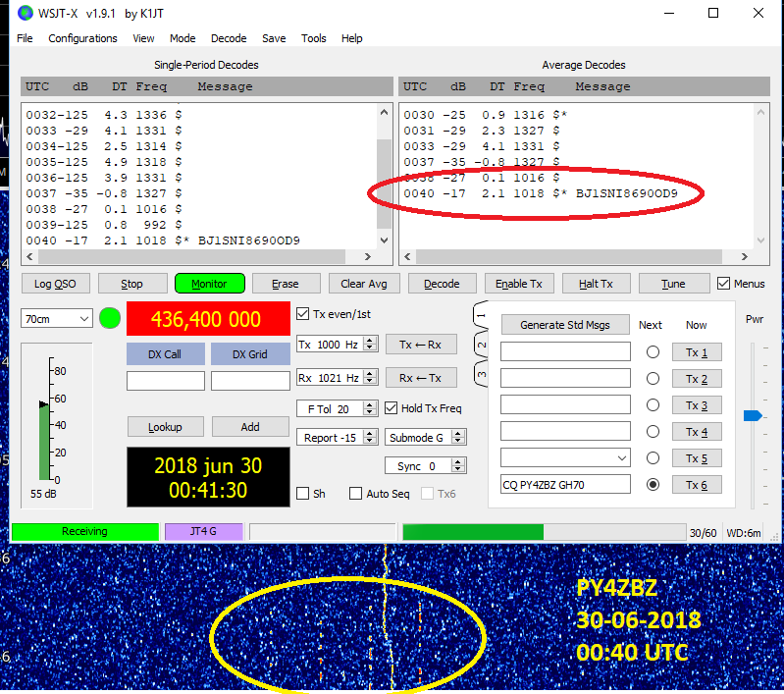Enable the Tx even/1st checkbox

click(303, 314)
